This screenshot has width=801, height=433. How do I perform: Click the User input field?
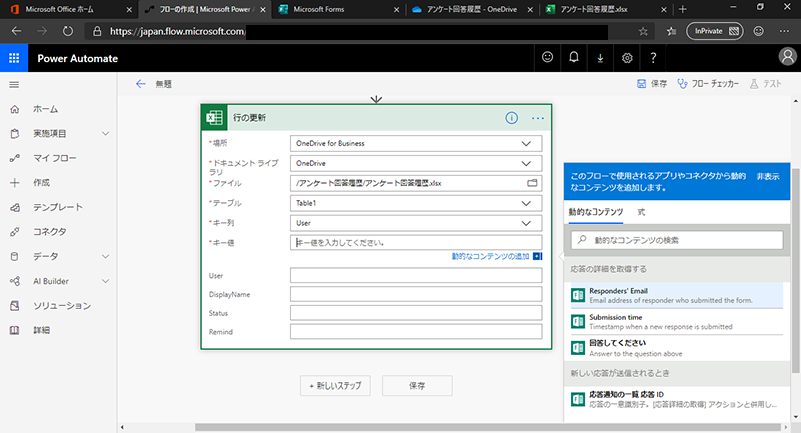point(416,275)
